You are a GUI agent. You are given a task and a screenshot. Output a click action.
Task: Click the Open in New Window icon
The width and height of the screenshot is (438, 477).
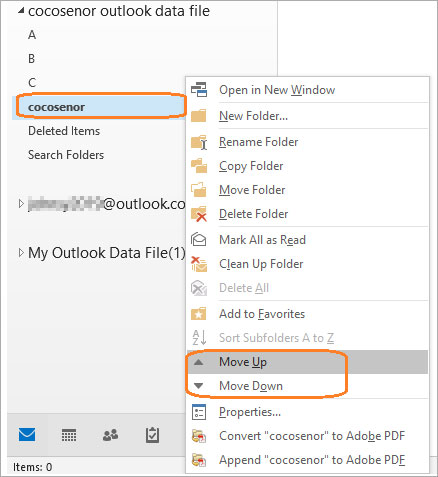[x=199, y=90]
